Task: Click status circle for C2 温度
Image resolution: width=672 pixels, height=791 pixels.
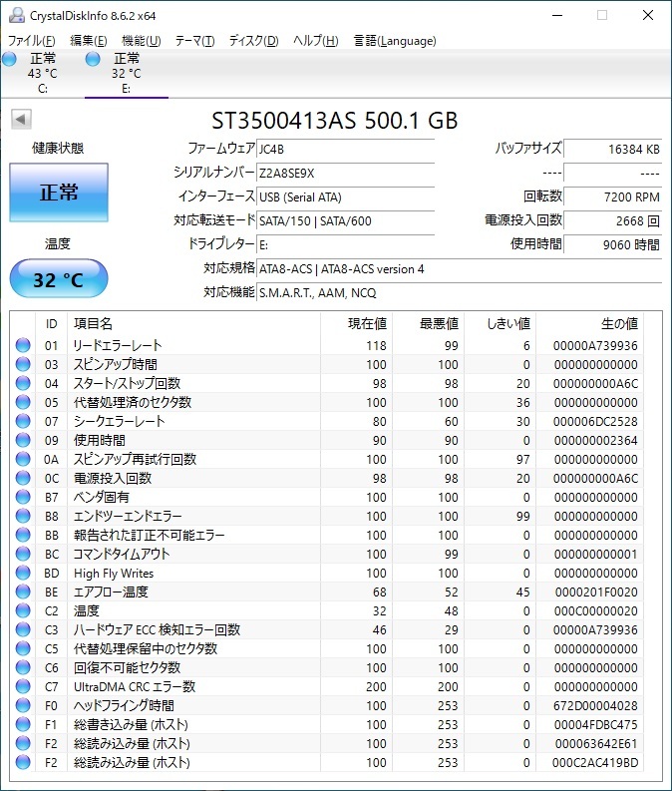Action: [23, 610]
